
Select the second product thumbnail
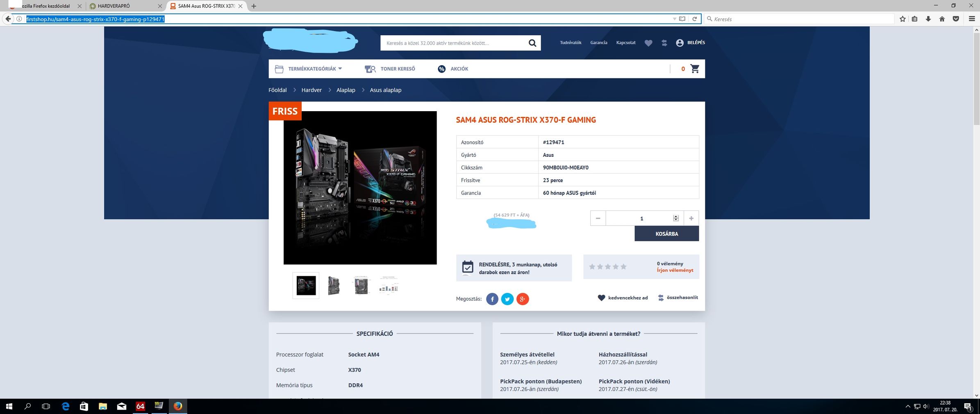334,286
